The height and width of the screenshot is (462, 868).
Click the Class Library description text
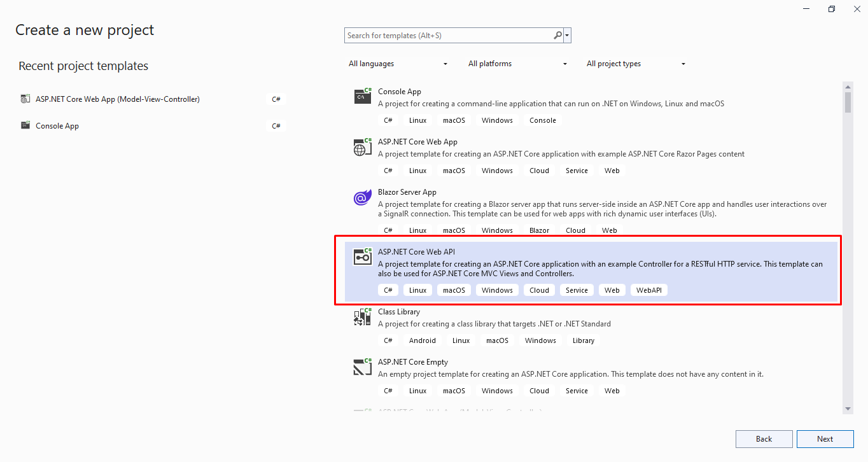494,324
